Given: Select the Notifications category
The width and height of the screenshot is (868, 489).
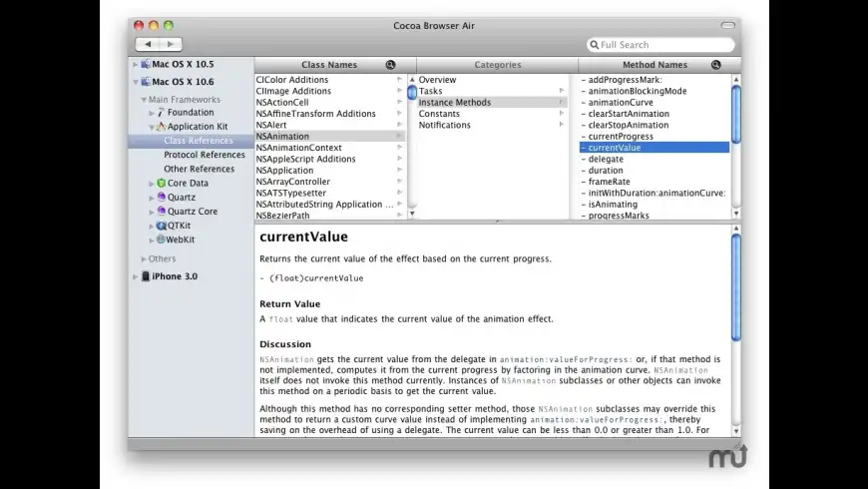Looking at the screenshot, I should click(x=445, y=125).
